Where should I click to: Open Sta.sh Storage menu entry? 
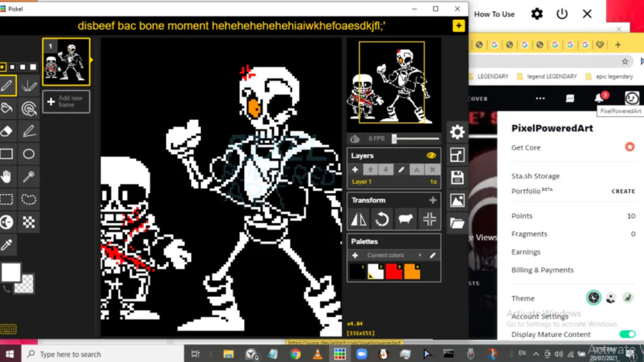535,176
